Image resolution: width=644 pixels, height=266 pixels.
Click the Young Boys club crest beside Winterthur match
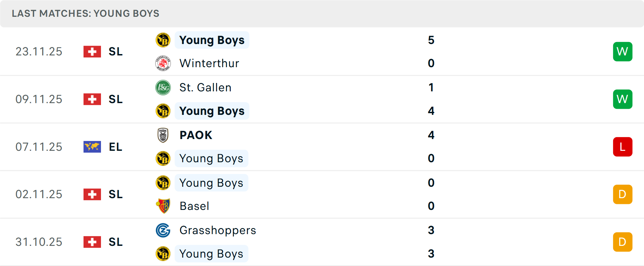(163, 40)
